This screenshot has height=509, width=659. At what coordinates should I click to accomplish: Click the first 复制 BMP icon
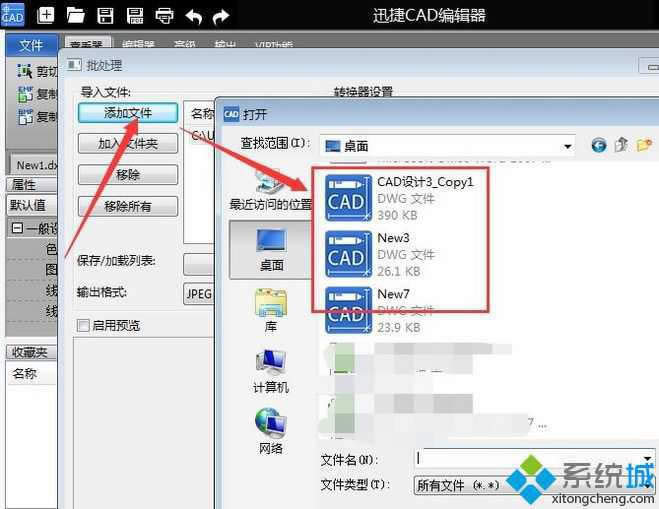coord(24,94)
